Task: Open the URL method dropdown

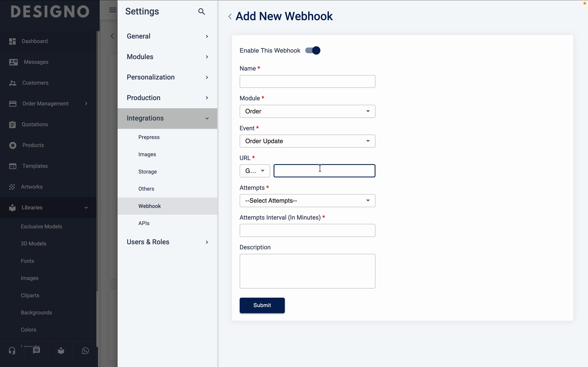Action: point(255,171)
